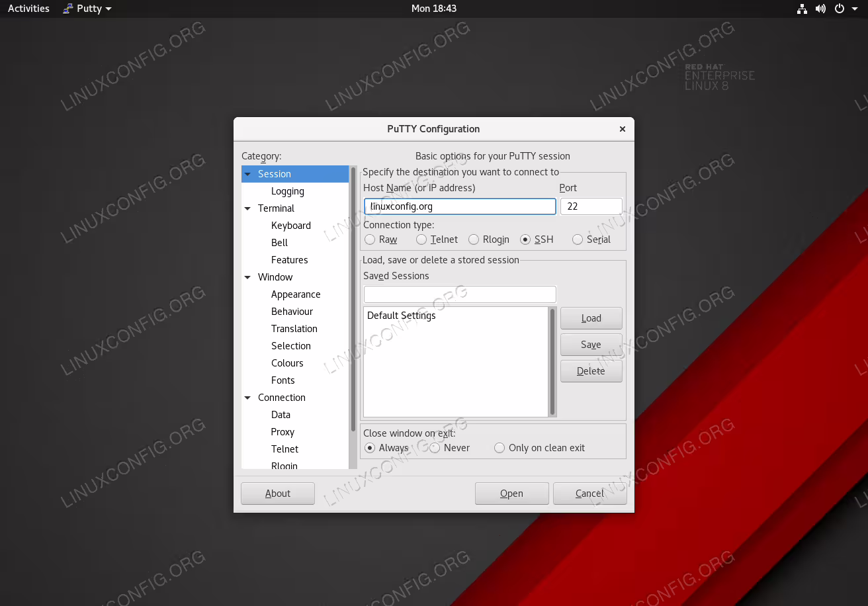Open the Appearance settings category
Screen dimensions: 868x606
[x=296, y=294]
